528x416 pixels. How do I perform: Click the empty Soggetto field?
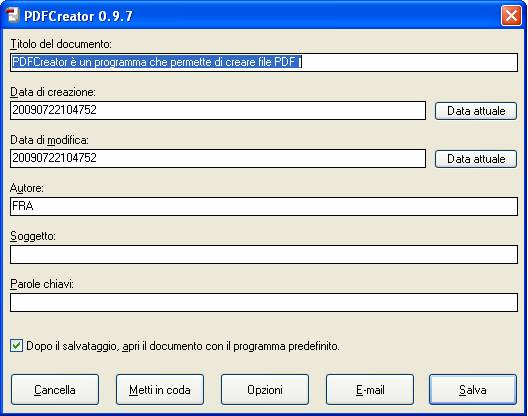click(x=264, y=254)
